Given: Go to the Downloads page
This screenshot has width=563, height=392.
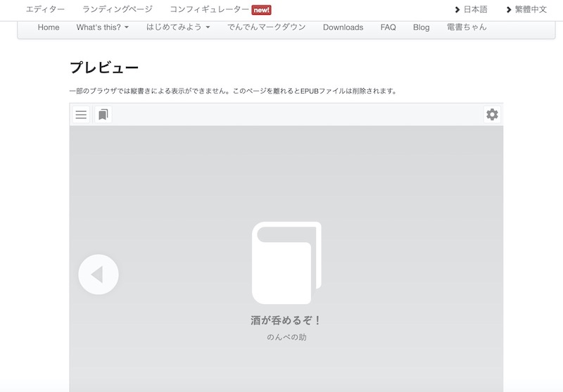Looking at the screenshot, I should 343,27.
